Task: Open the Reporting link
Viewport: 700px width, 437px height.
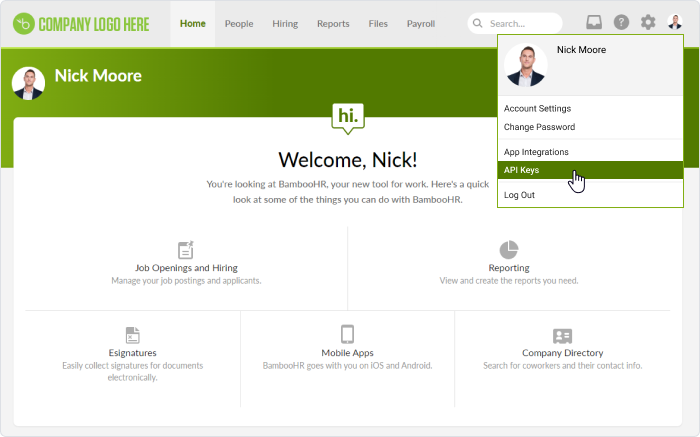Action: pyautogui.click(x=509, y=268)
